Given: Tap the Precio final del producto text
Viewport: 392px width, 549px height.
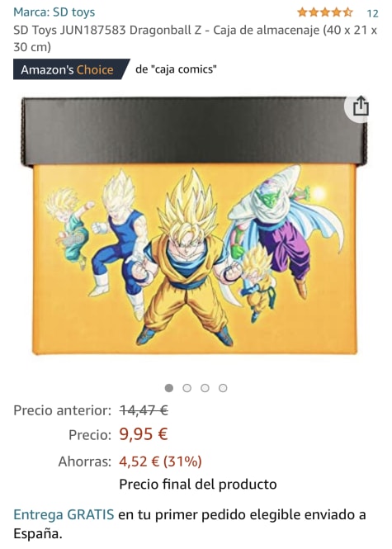Looking at the screenshot, I should click(198, 485).
